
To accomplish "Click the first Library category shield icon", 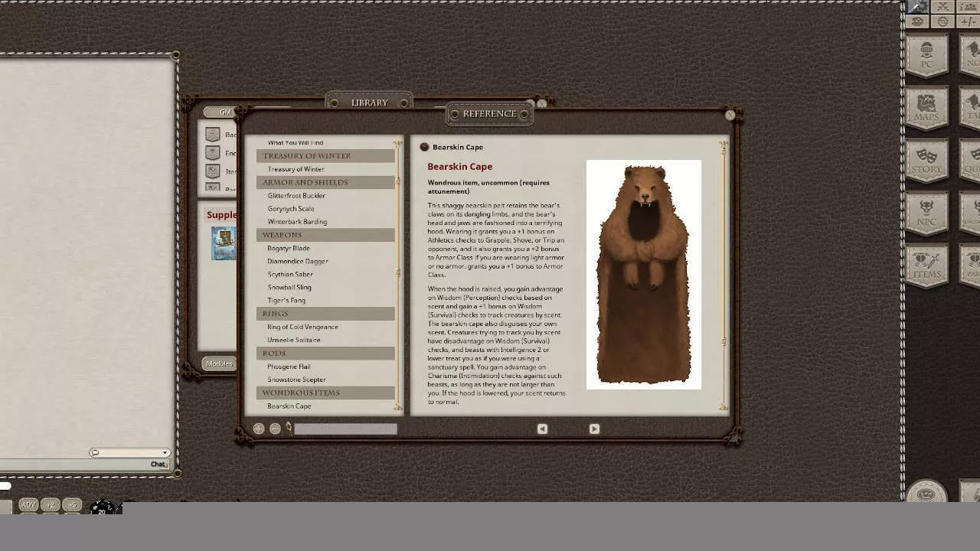I will [x=213, y=135].
